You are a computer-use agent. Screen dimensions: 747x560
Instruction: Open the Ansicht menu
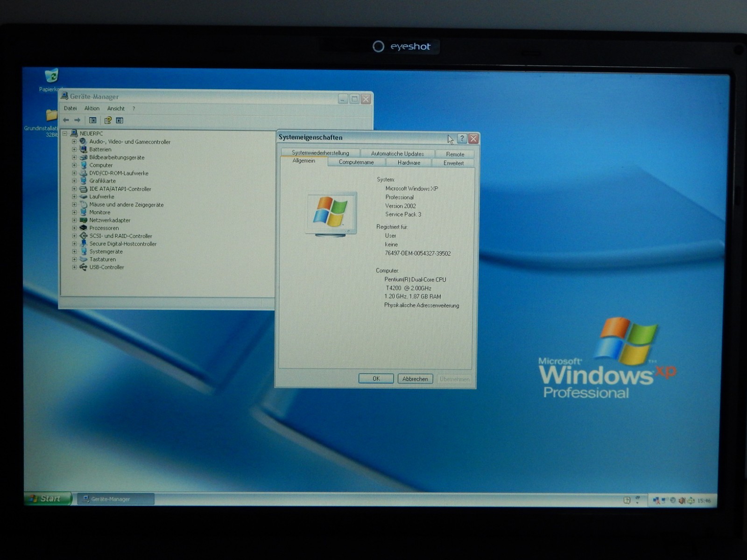(x=116, y=108)
